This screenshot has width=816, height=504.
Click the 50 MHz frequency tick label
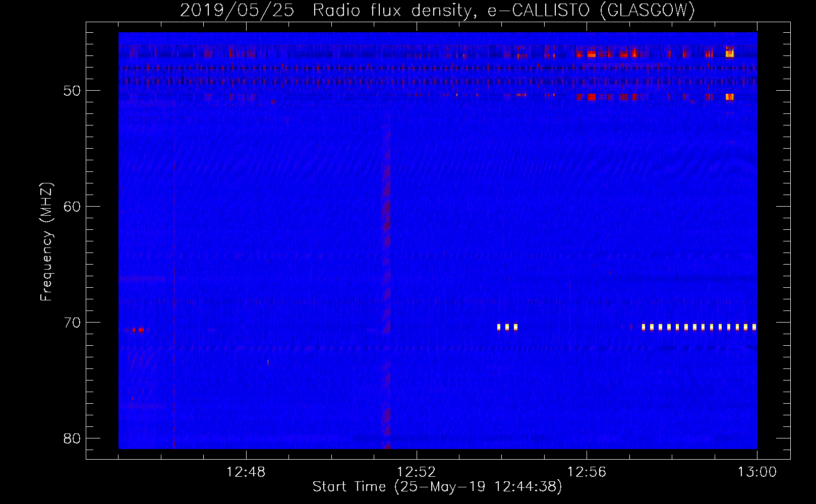pyautogui.click(x=73, y=91)
